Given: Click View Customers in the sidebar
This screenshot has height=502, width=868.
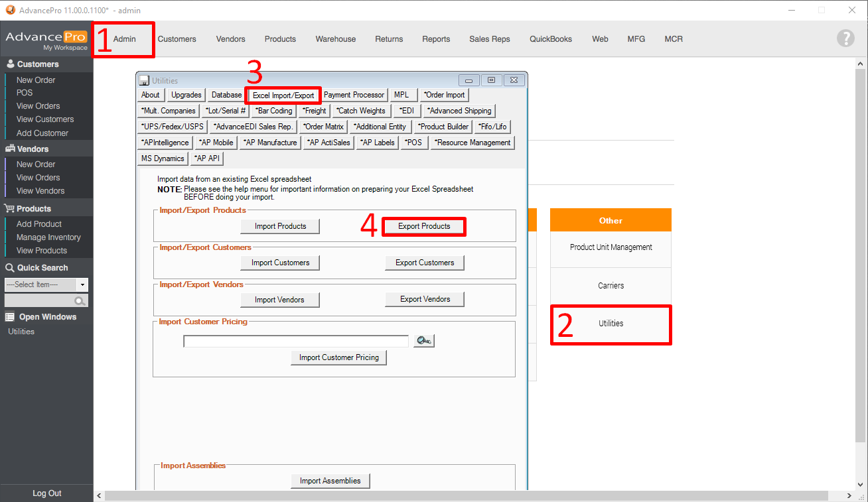Looking at the screenshot, I should [45, 119].
